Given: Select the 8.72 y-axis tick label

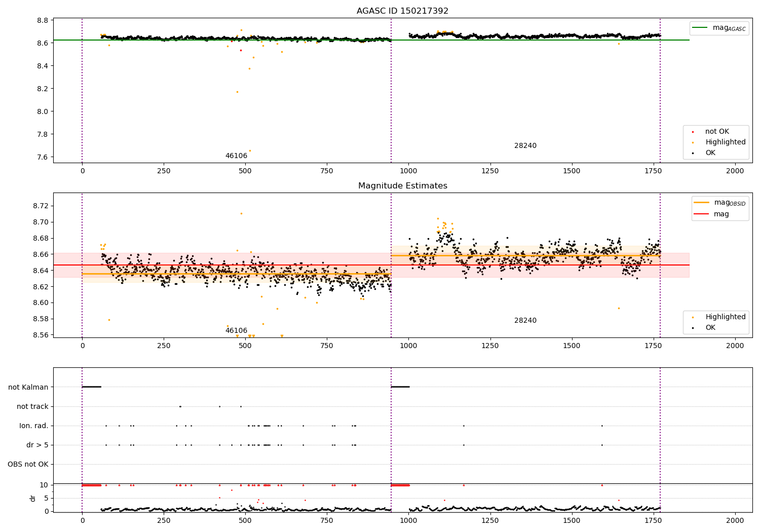Looking at the screenshot, I should click(x=40, y=206).
